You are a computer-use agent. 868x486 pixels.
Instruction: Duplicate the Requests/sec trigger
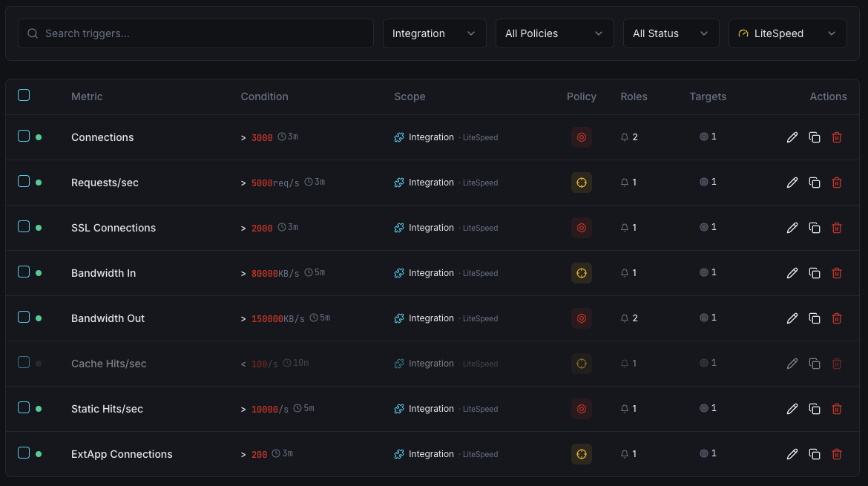click(x=815, y=182)
